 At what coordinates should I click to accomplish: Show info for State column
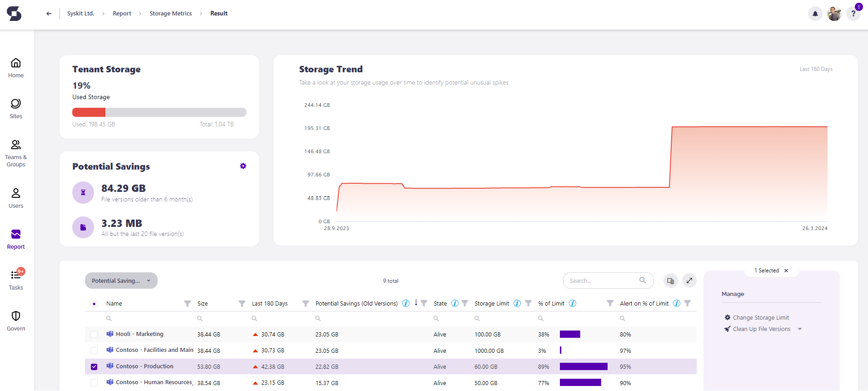[454, 303]
